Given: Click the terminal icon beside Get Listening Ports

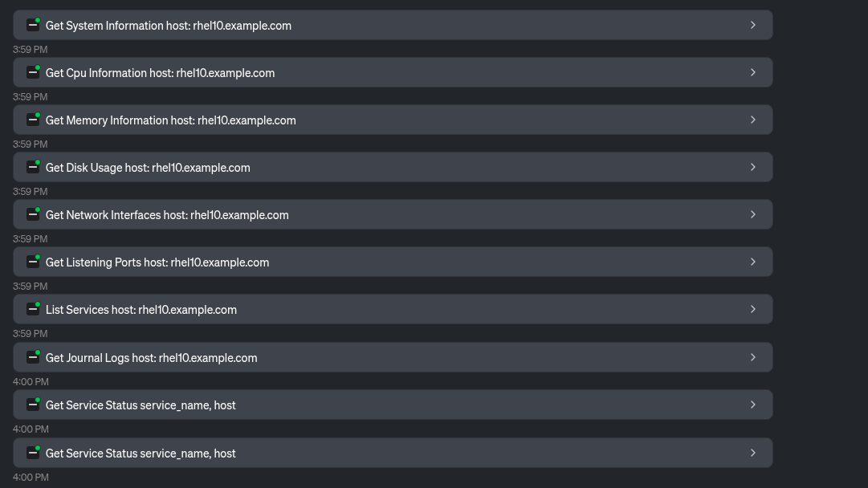Looking at the screenshot, I should (33, 262).
